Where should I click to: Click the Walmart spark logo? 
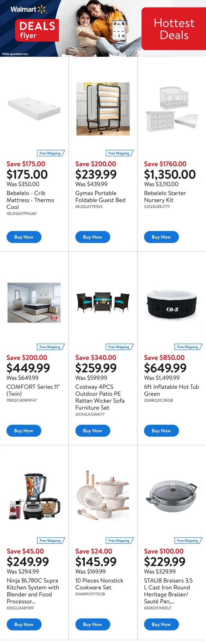[42, 9]
